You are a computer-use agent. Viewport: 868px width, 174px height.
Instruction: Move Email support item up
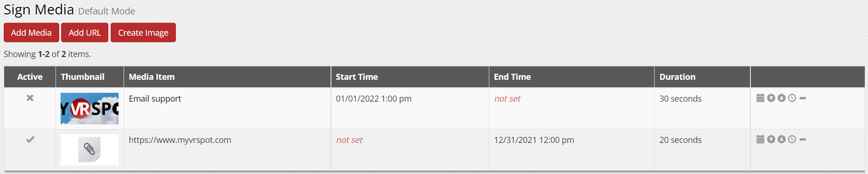pyautogui.click(x=771, y=98)
